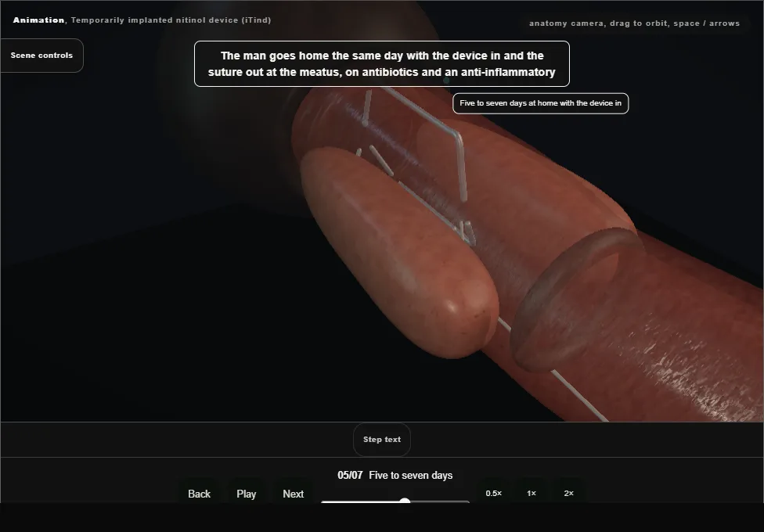Screen dimensions: 764x532
Task: Advance to the Next step
Action: pyautogui.click(x=294, y=494)
